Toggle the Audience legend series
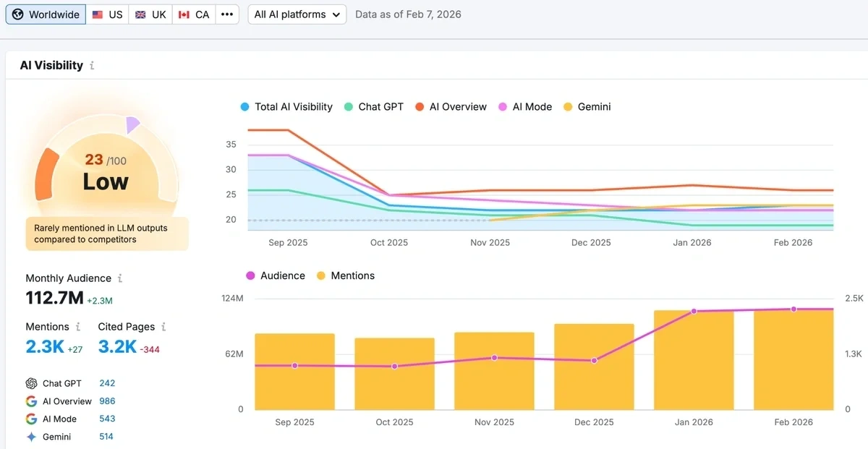This screenshot has height=449, width=868. click(276, 275)
